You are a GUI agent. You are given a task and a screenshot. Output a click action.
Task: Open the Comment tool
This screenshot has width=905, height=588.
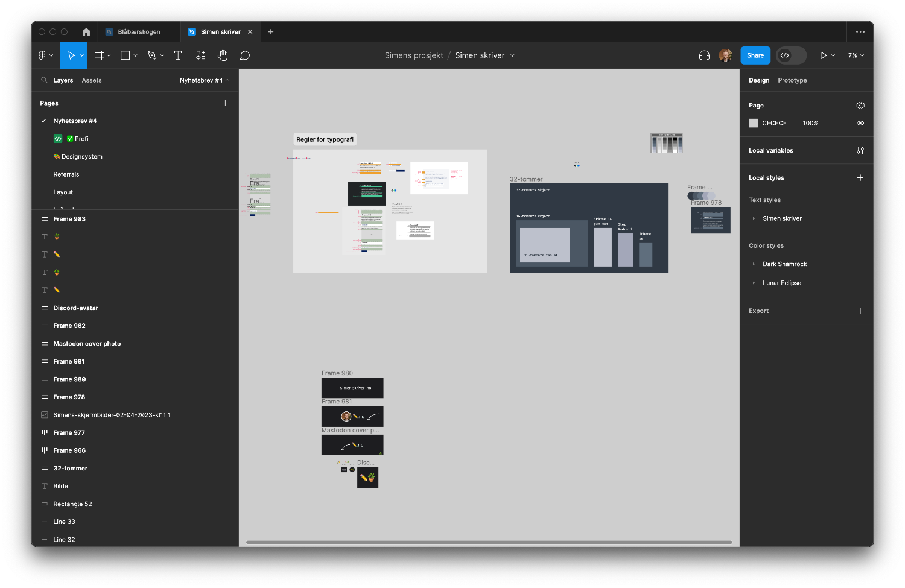coord(245,55)
